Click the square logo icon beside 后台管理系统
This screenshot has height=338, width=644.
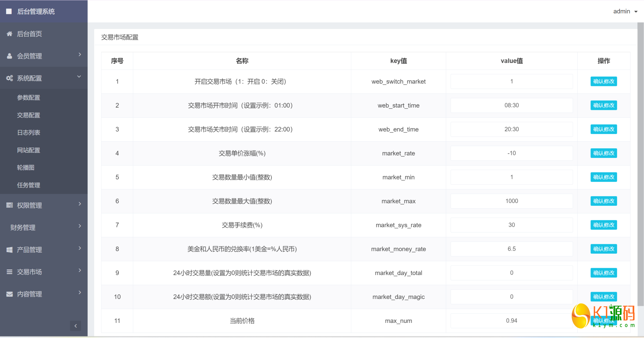(x=9, y=11)
